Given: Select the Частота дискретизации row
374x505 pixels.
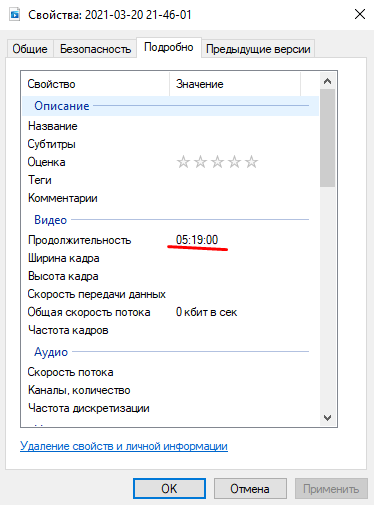Looking at the screenshot, I should (170, 408).
